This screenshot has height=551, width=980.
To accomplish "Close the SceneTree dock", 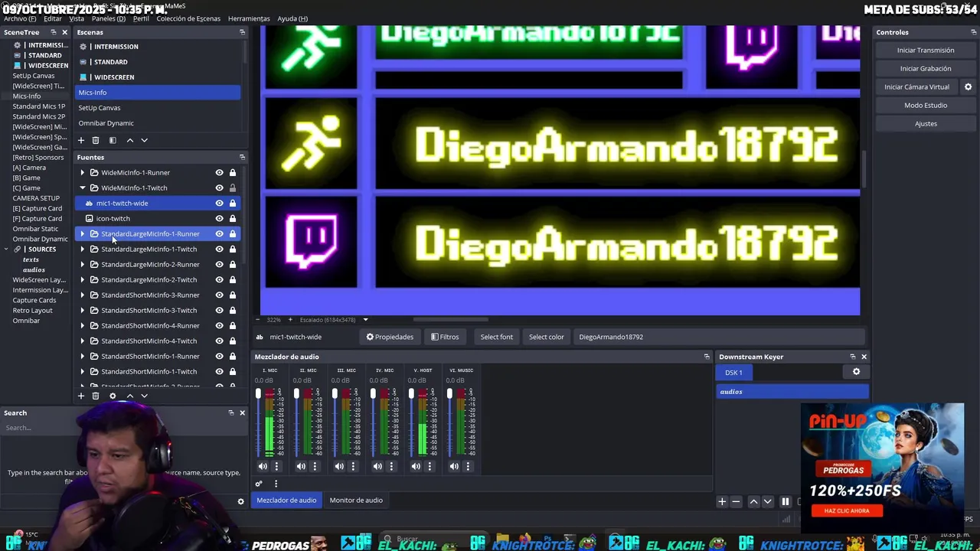I will click(65, 32).
